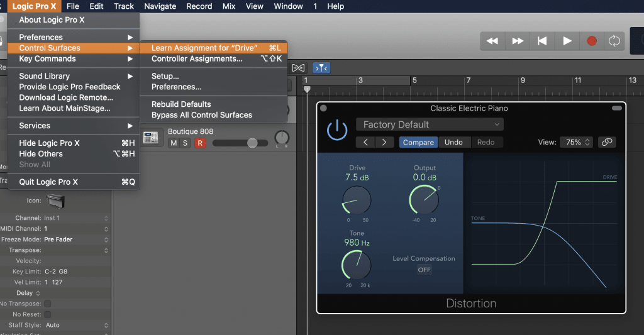Open the Track menu
This screenshot has height=335, width=644.
coord(124,6)
